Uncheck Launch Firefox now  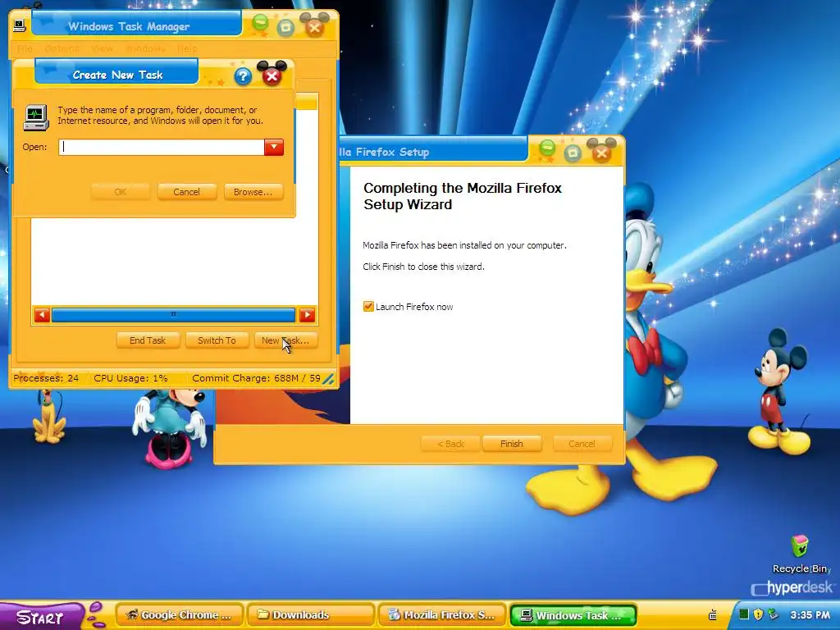(368, 307)
